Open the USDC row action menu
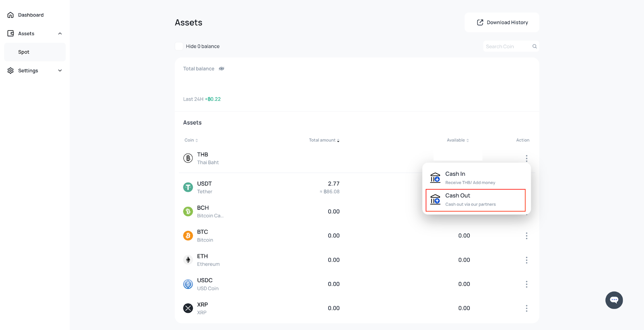This screenshot has height=330, width=644. click(x=526, y=284)
